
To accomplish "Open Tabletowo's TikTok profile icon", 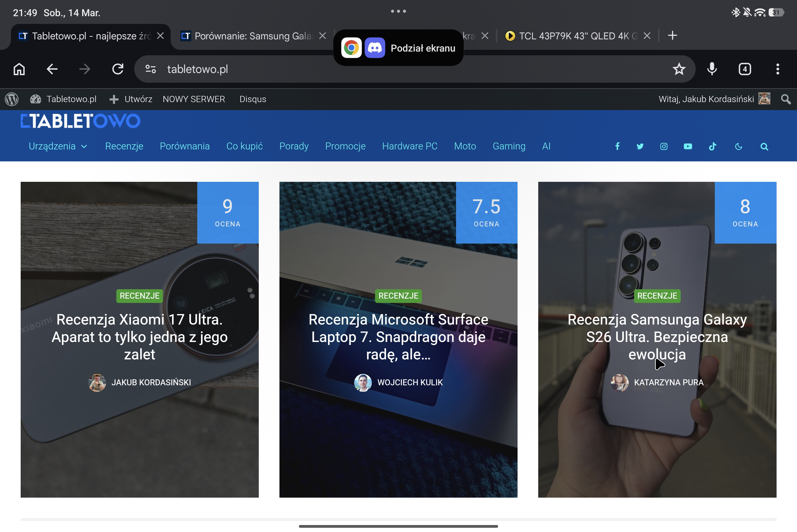I will tap(713, 146).
